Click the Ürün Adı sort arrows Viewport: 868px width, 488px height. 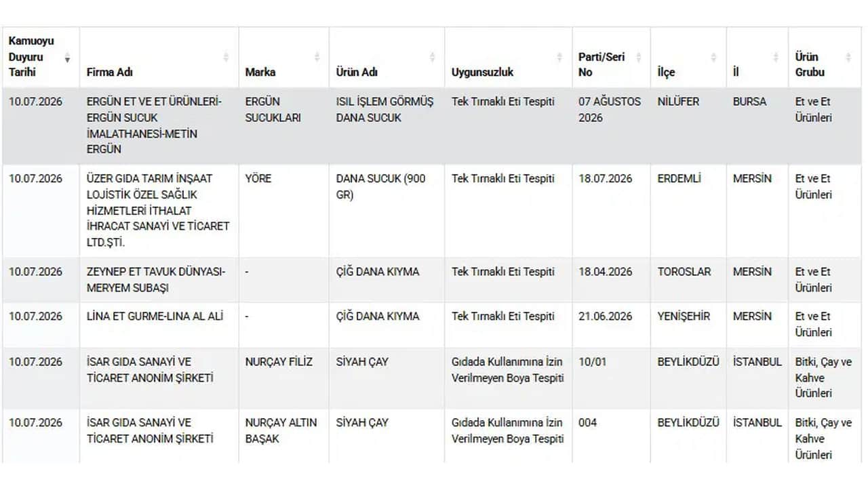[x=432, y=58]
